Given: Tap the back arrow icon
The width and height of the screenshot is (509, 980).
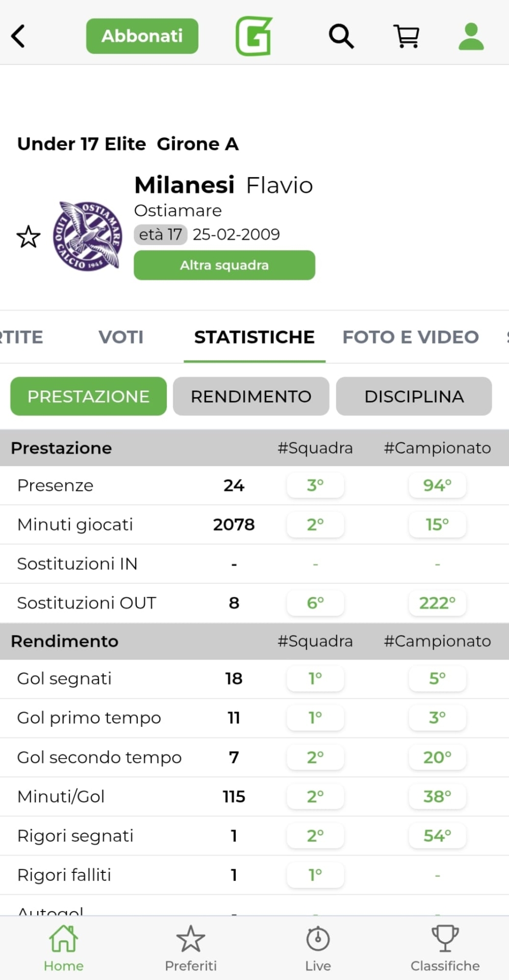Looking at the screenshot, I should tap(18, 36).
